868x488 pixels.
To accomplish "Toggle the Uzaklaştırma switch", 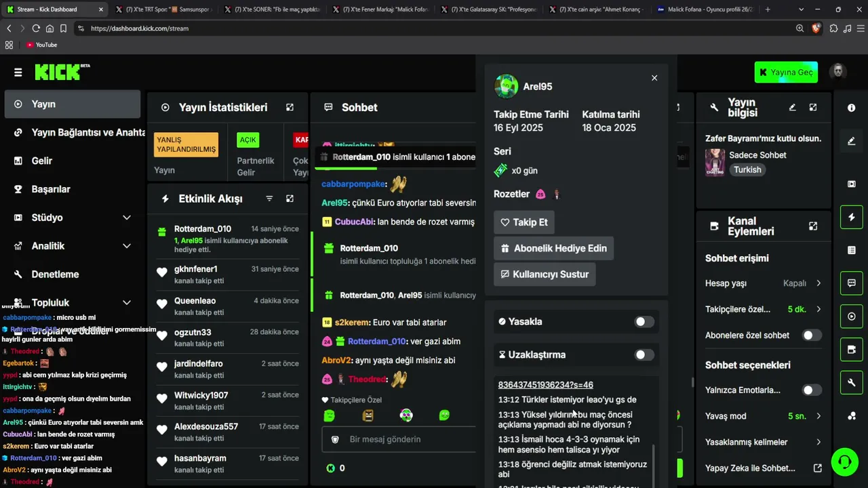I will click(644, 354).
